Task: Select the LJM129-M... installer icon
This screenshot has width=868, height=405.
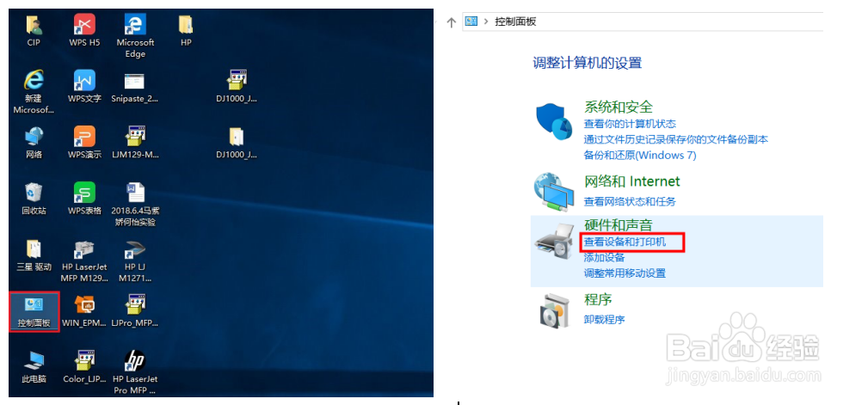Action: pos(135,143)
